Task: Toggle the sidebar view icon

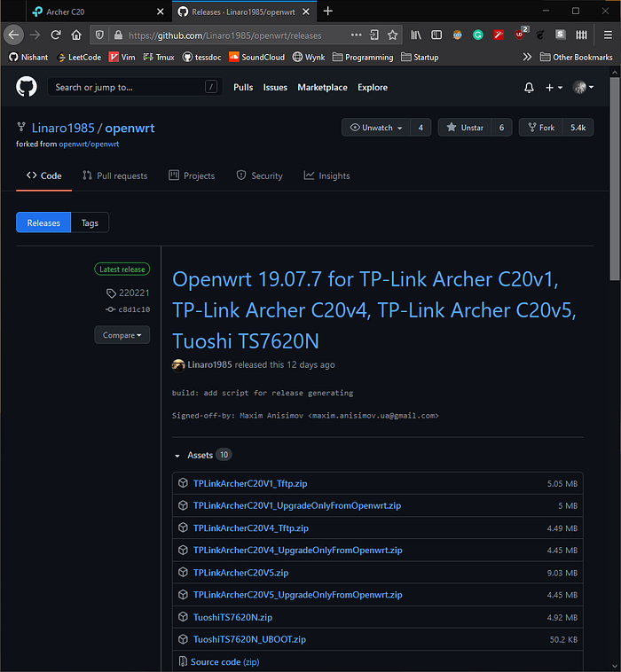Action: tap(436, 35)
